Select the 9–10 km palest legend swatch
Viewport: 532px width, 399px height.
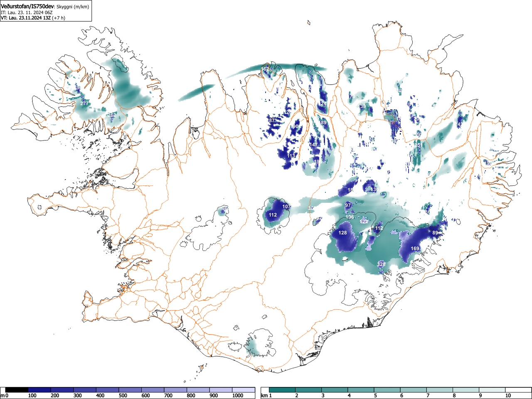pos(493,390)
